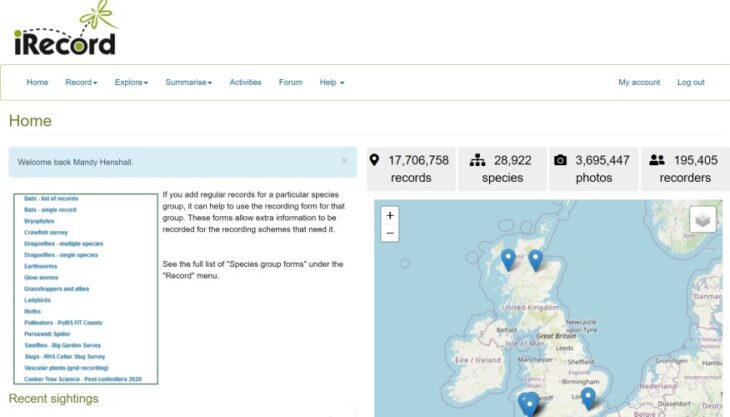Open the Explore dropdown menu
This screenshot has height=417, width=730.
click(131, 82)
